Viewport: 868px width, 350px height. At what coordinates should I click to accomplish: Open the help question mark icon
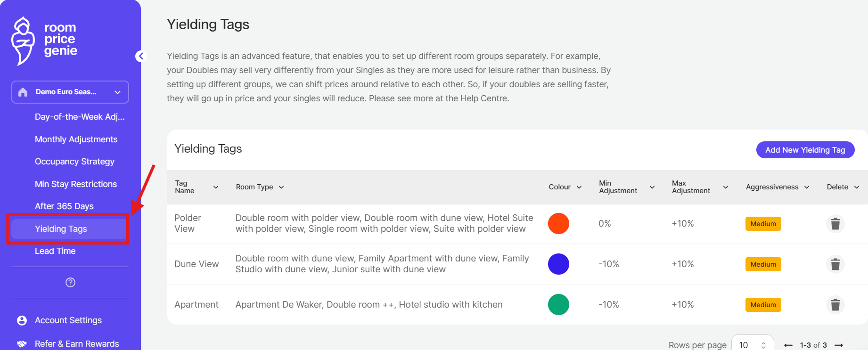pos(70,282)
